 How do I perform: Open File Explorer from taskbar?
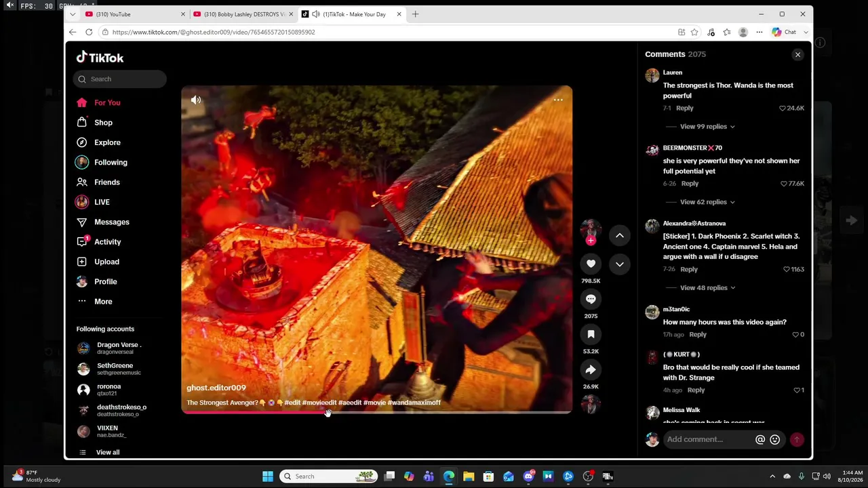coord(469,476)
